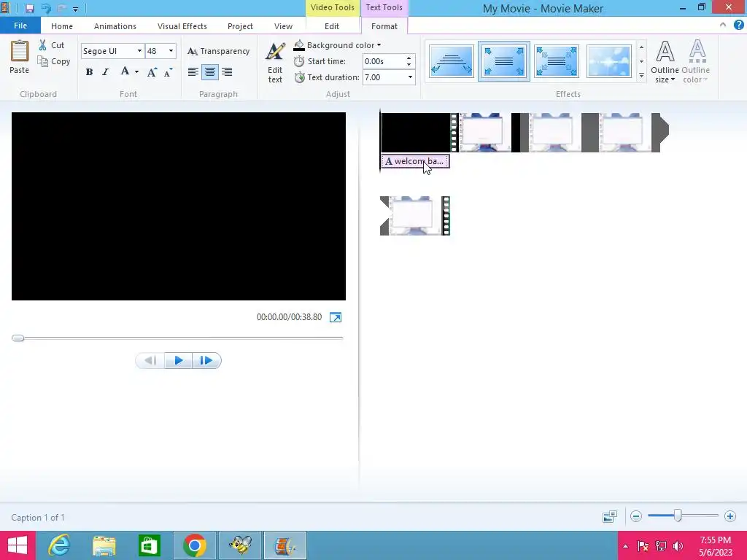Open Customize Quick Access Toolbar dropdown
This screenshot has height=560, width=747.
pos(75,9)
